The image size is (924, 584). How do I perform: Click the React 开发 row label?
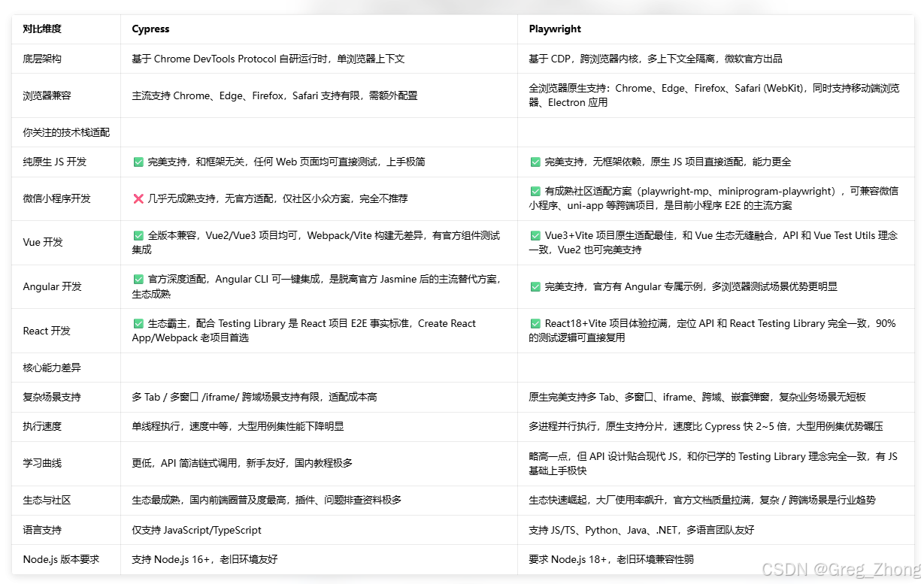[x=47, y=331]
